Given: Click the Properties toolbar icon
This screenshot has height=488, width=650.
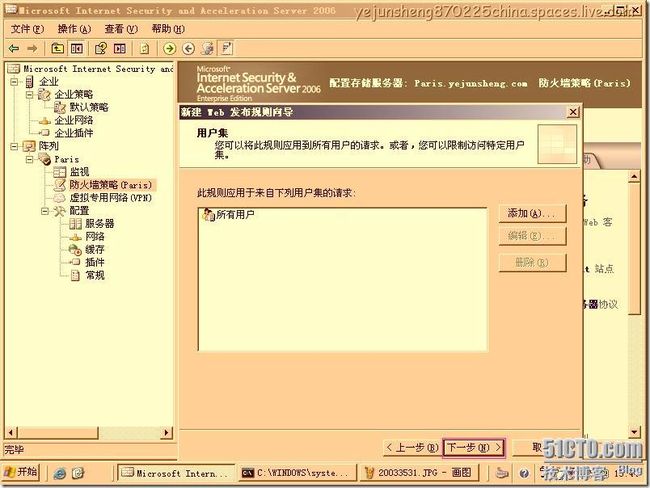Looking at the screenshot, I should pyautogui.click(x=101, y=49).
